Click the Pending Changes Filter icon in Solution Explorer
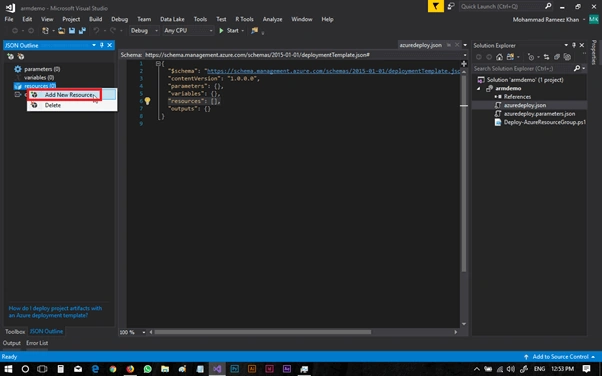 coord(531,57)
